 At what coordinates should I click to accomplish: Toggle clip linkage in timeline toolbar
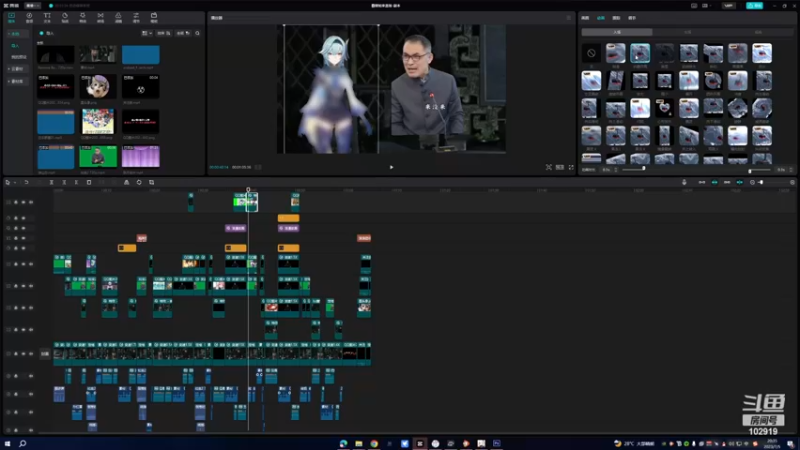[x=727, y=182]
